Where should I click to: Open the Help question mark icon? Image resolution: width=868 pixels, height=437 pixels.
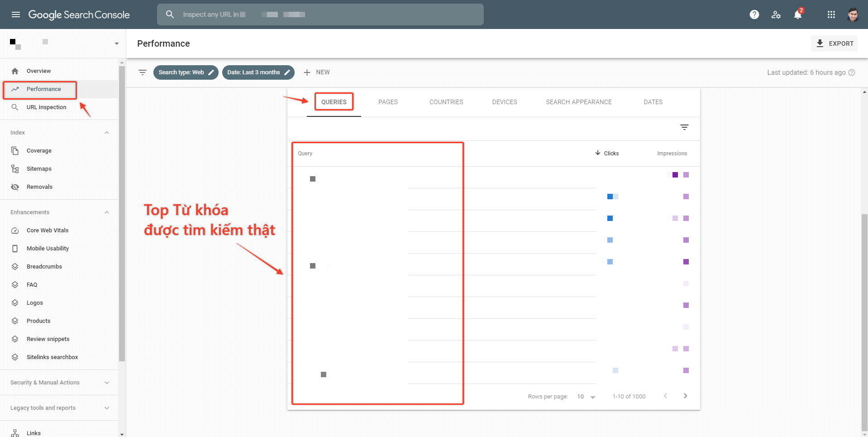pos(754,14)
